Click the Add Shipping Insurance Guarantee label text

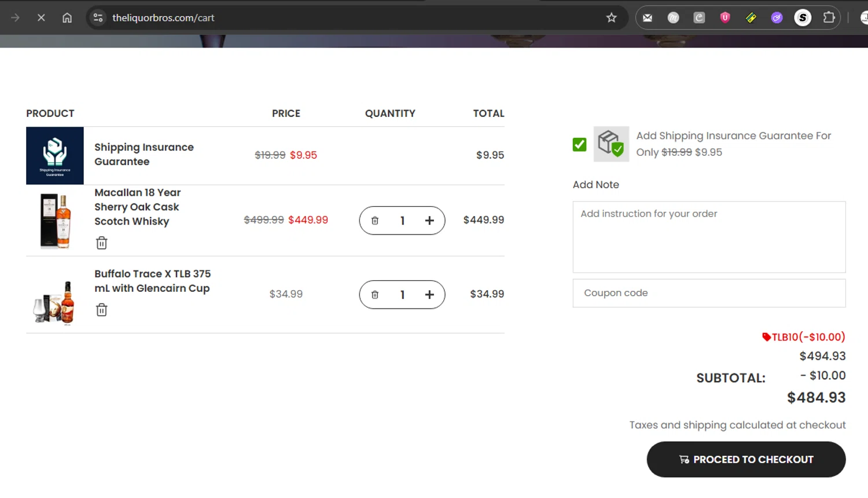point(734,144)
